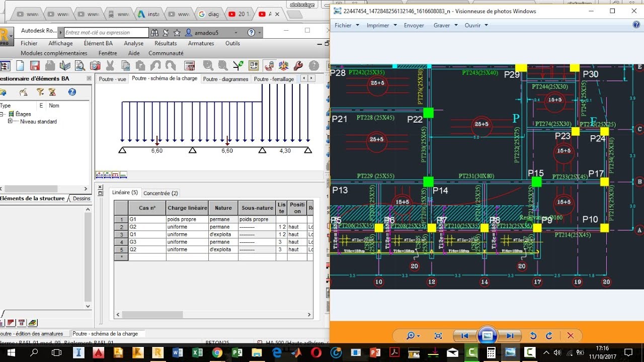Screen dimensions: 644x362
Task: Click the Opera browser icon in taskbar
Action: pyautogui.click(x=316, y=353)
